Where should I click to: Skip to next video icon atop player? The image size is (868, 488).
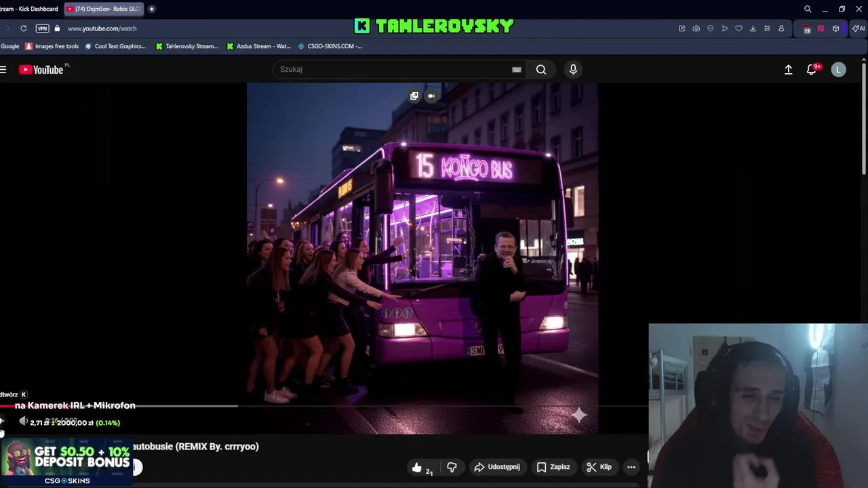pyautogui.click(x=431, y=96)
